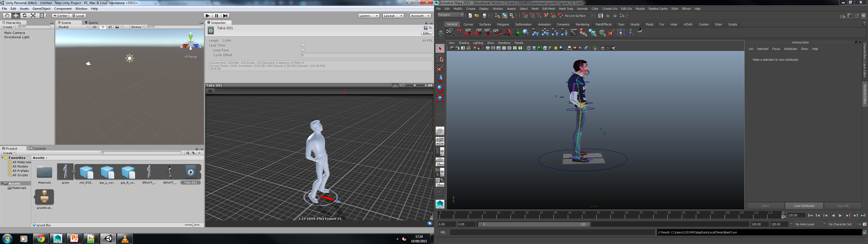The height and width of the screenshot is (244, 868).
Task: Toggle Center pivot mode in Unity
Action: click(x=61, y=16)
